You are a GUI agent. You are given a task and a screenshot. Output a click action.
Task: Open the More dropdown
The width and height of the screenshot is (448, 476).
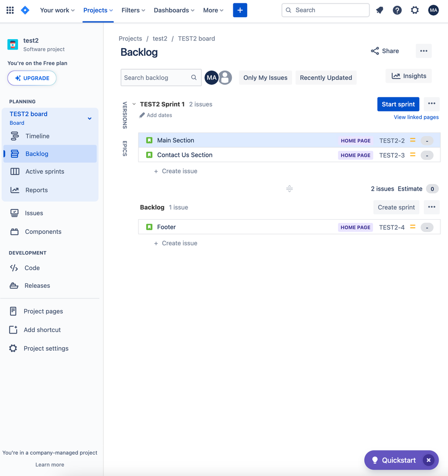click(213, 10)
